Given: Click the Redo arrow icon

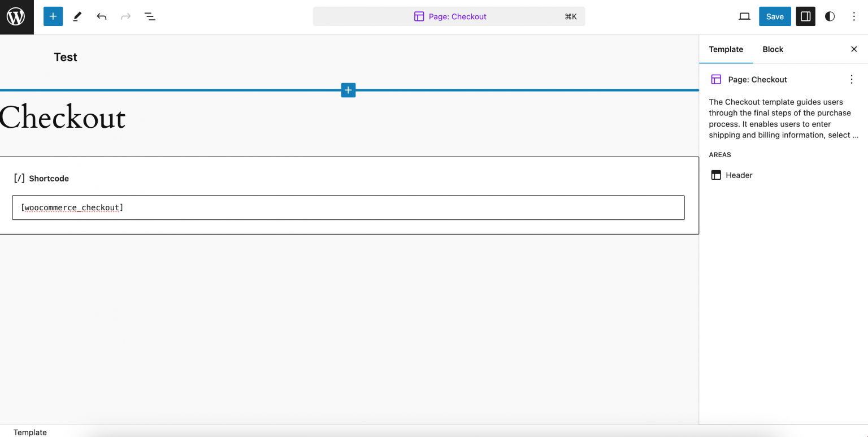Looking at the screenshot, I should [x=125, y=16].
